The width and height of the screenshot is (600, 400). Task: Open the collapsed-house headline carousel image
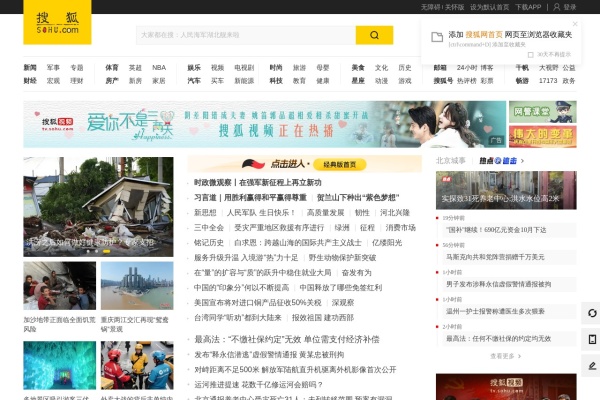(98, 207)
